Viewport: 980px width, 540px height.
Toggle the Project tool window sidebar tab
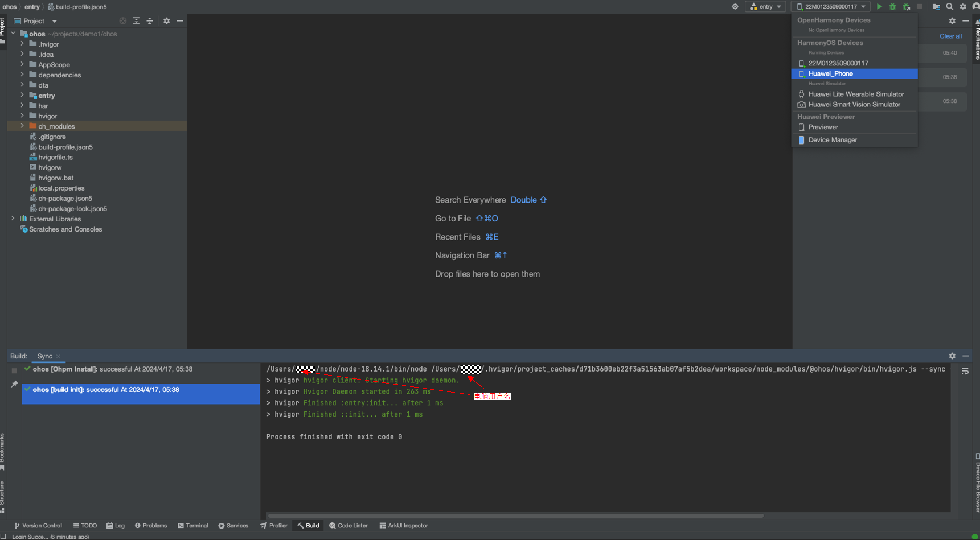click(3, 28)
